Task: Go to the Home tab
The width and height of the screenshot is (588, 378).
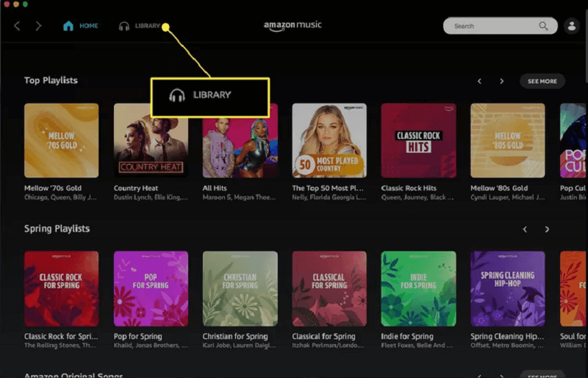Action: pos(88,26)
